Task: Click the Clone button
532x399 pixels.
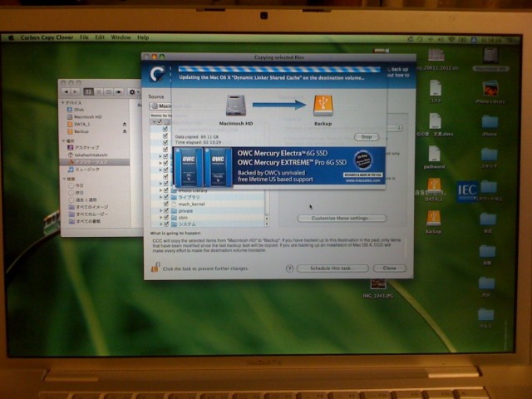Action: tap(390, 268)
